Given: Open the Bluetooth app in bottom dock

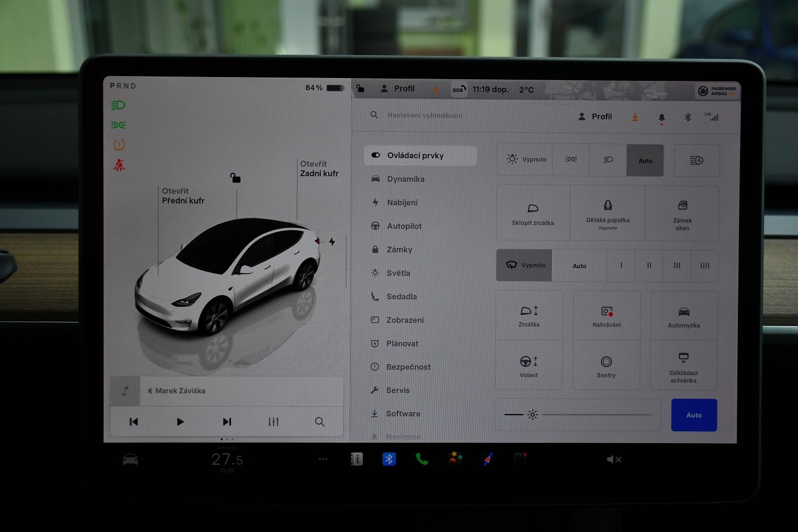Looking at the screenshot, I should tap(389, 459).
